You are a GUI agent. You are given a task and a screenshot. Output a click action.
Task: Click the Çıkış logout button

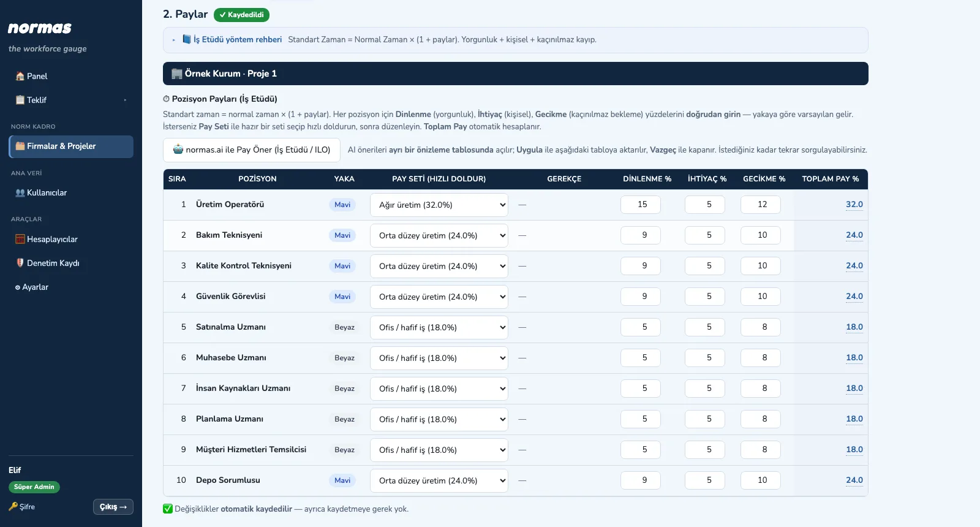tap(113, 507)
